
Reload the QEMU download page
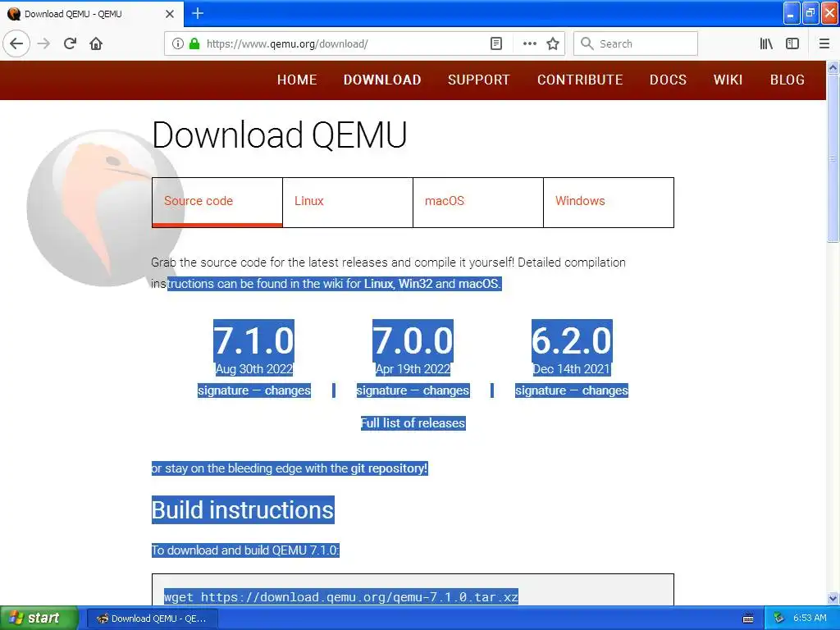pyautogui.click(x=71, y=43)
